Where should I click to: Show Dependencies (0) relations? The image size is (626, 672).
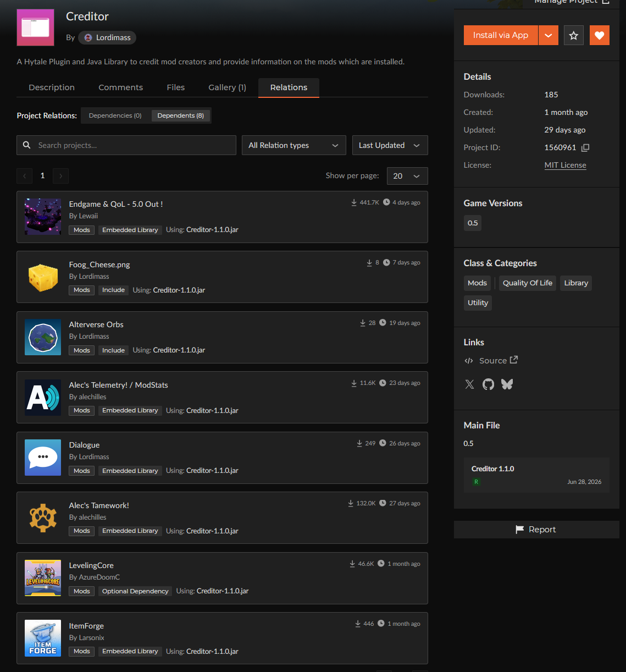click(x=115, y=115)
